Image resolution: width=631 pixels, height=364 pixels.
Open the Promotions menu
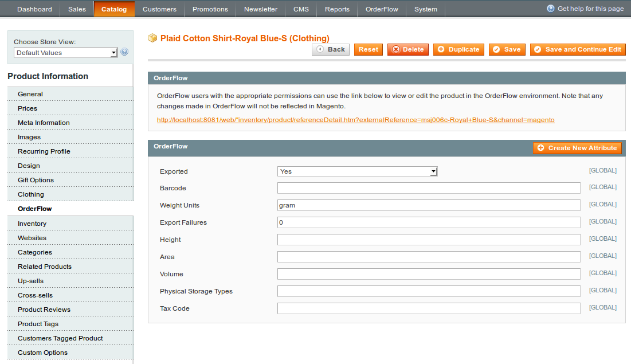point(210,9)
